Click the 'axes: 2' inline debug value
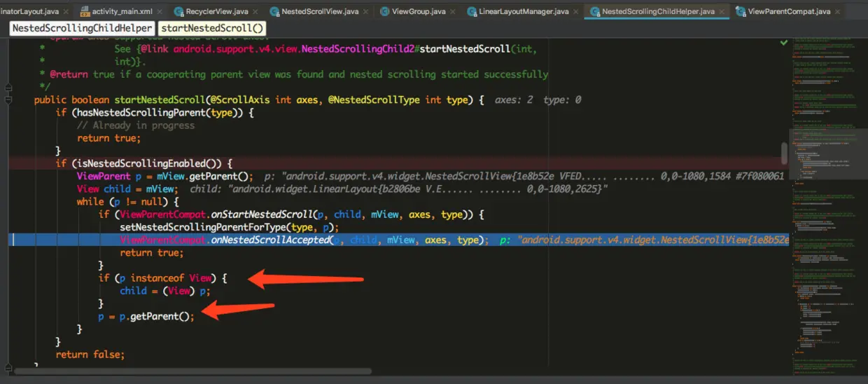Screen dimensions: 868x384 click(x=514, y=100)
